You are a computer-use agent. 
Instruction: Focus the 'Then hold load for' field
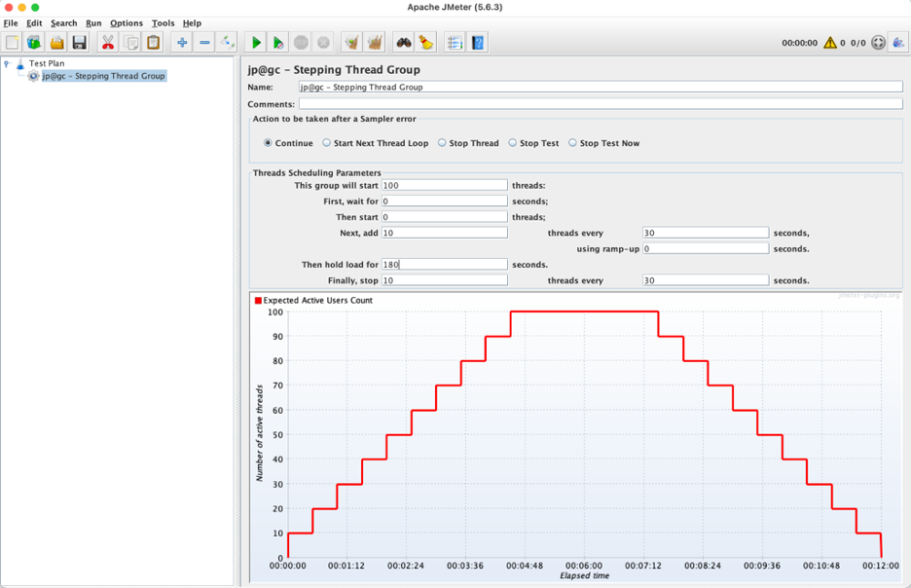445,265
